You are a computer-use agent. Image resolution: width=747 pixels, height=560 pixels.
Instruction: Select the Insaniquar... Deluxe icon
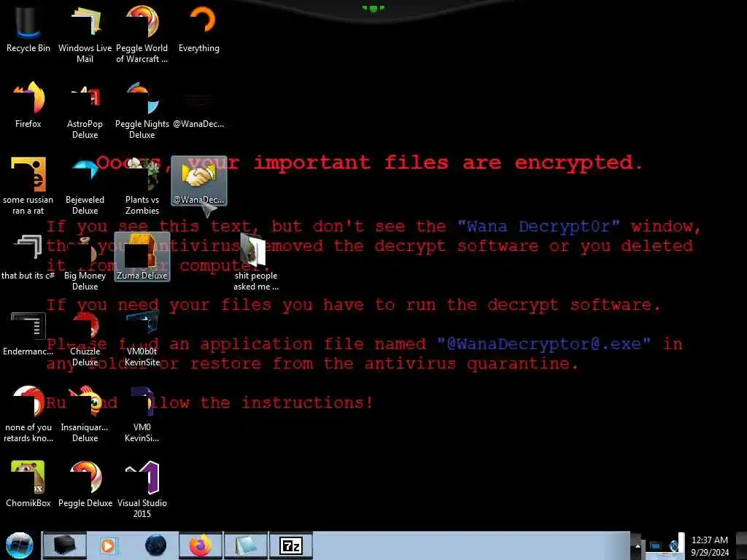[x=85, y=414]
